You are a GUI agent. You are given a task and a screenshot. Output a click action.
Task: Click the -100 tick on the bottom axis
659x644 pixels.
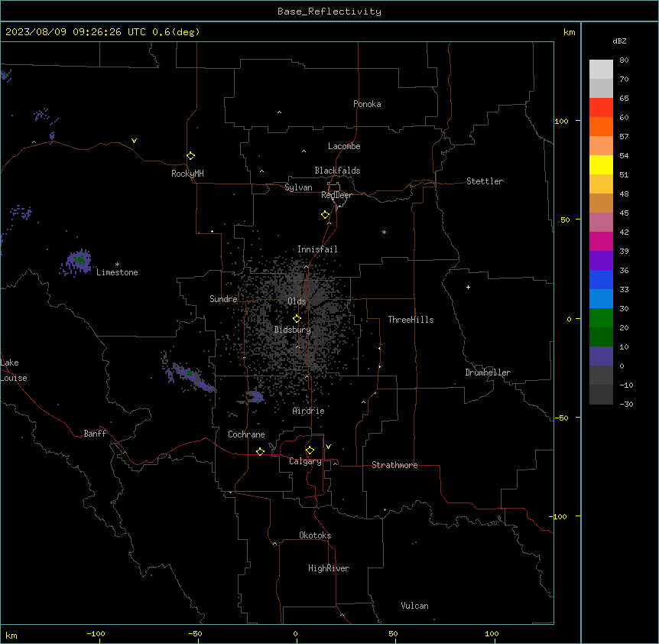point(96,633)
